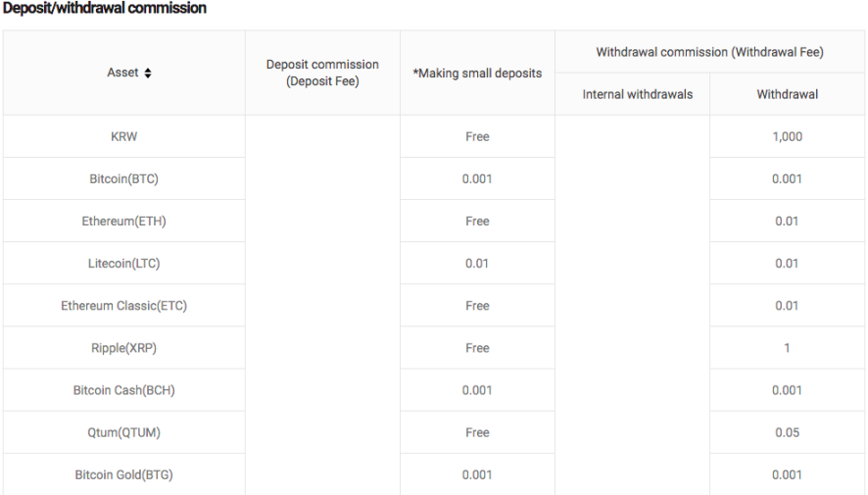Click the Bitcoin(BTC) asset cell
868x495 pixels.
124,178
